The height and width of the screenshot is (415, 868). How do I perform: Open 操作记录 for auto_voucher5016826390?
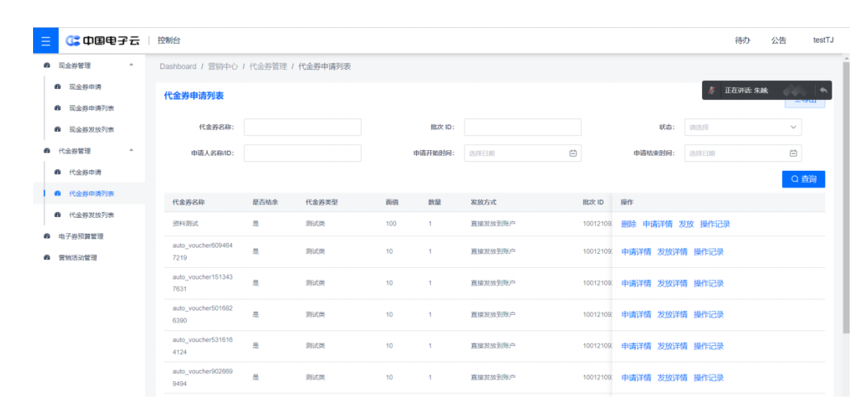tap(709, 315)
